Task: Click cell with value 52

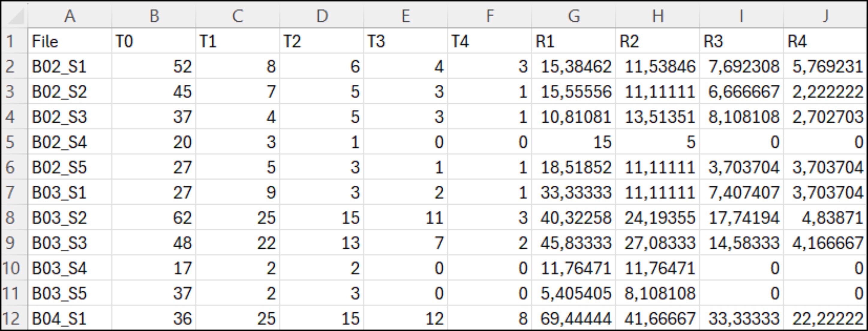Action: pos(154,66)
